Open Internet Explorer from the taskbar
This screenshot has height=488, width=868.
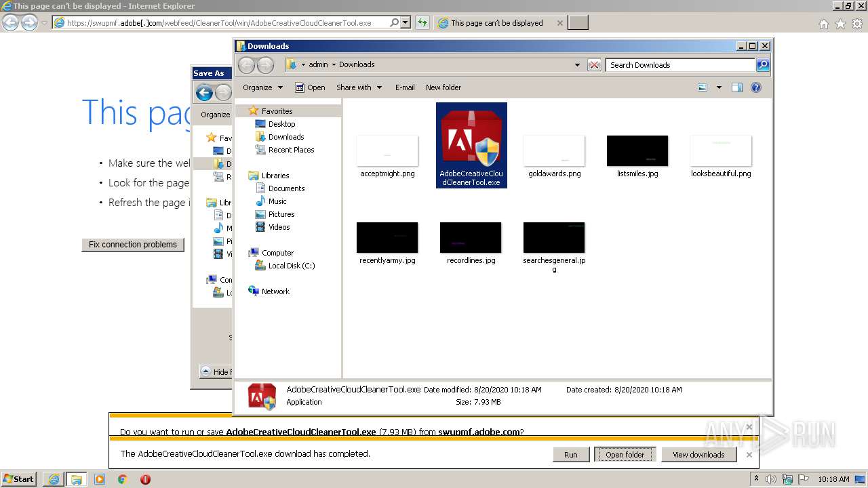pos(54,479)
